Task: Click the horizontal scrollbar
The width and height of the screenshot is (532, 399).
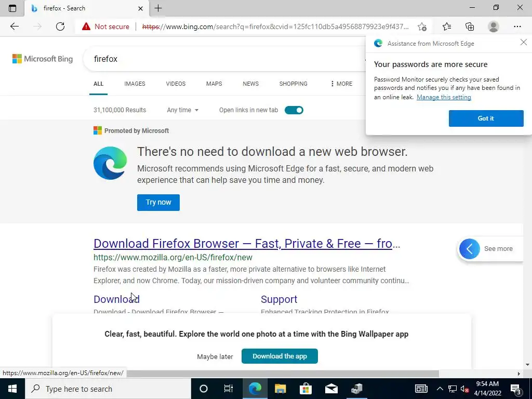Action: [x=283, y=374]
